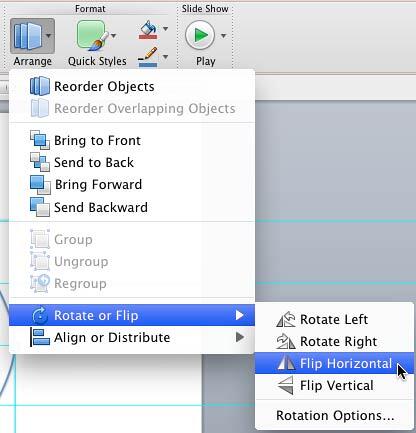416x433 pixels.
Task: Click the Reorder Objects layers icon
Action: [40, 86]
